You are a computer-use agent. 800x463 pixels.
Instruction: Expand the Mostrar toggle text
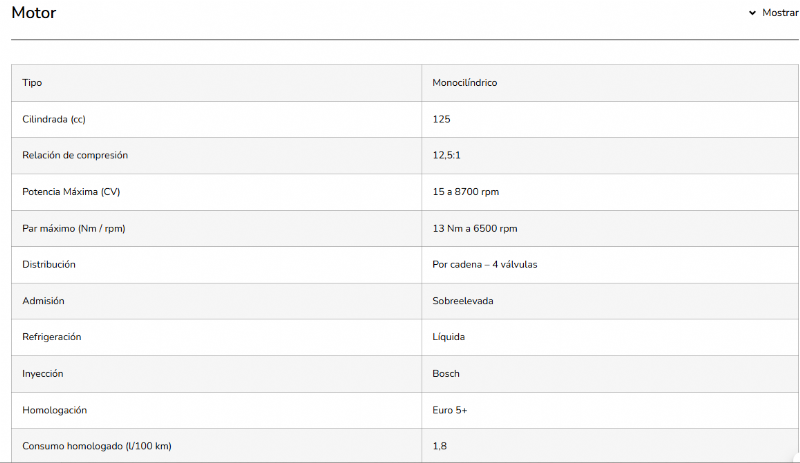click(780, 13)
